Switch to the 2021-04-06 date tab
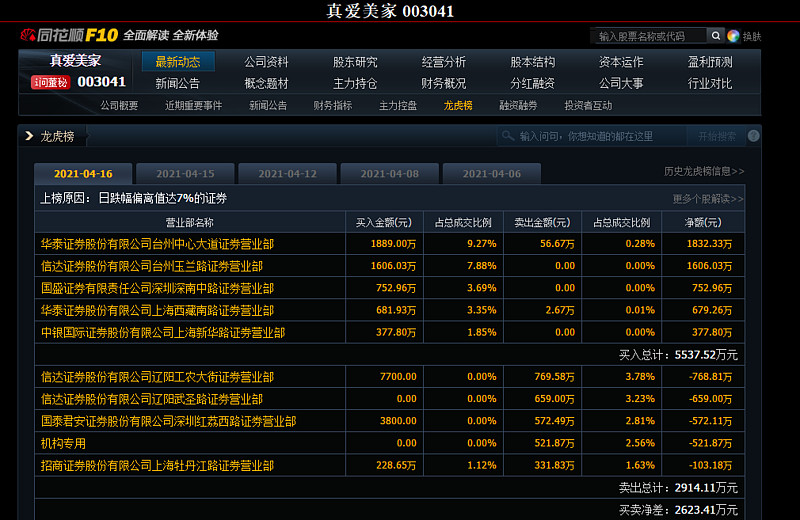 click(491, 174)
